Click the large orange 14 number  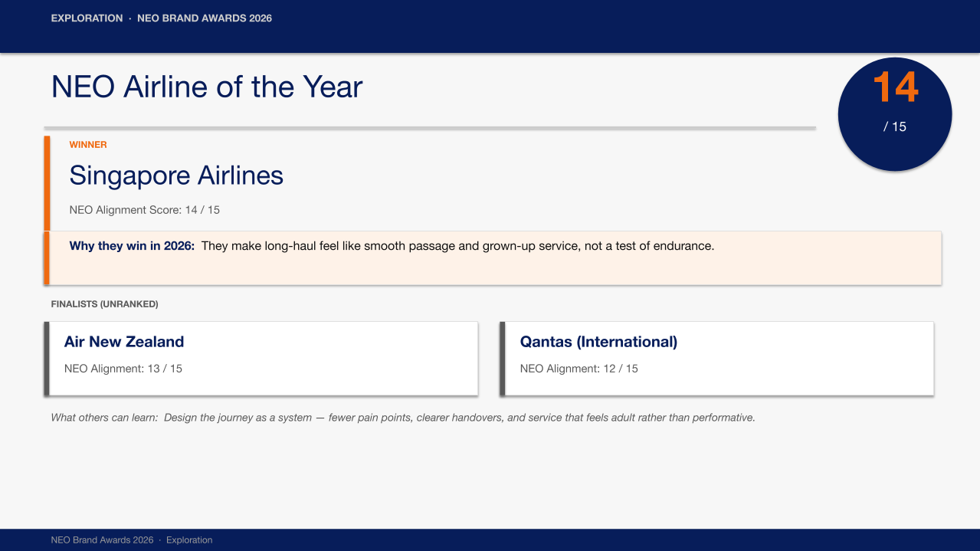click(x=895, y=87)
